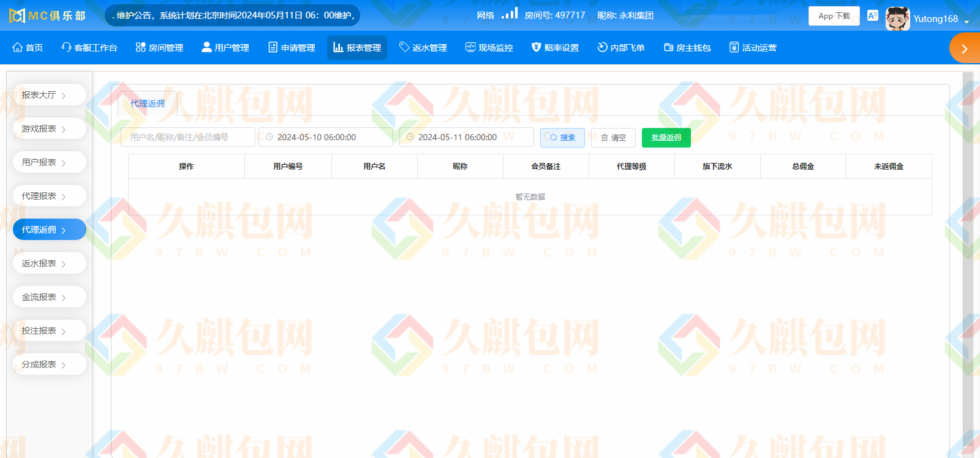
Task: Click the home icon next to 首页
Action: pyautogui.click(x=17, y=47)
